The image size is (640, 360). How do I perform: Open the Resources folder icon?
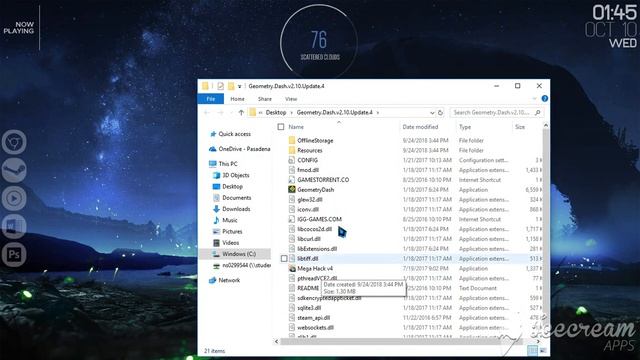tap(292, 150)
